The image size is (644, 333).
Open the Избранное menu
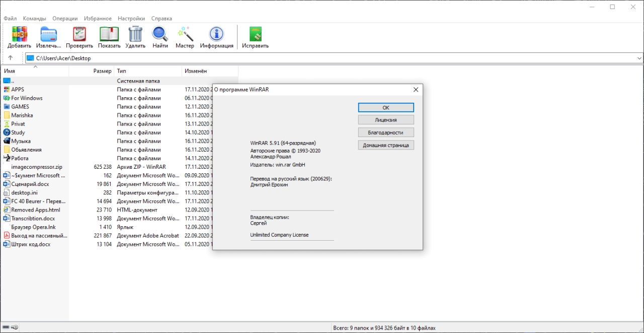click(98, 19)
